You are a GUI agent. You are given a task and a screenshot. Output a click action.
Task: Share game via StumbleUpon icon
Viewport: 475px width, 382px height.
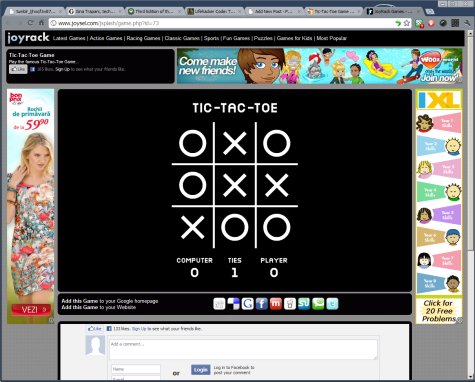coord(304,304)
